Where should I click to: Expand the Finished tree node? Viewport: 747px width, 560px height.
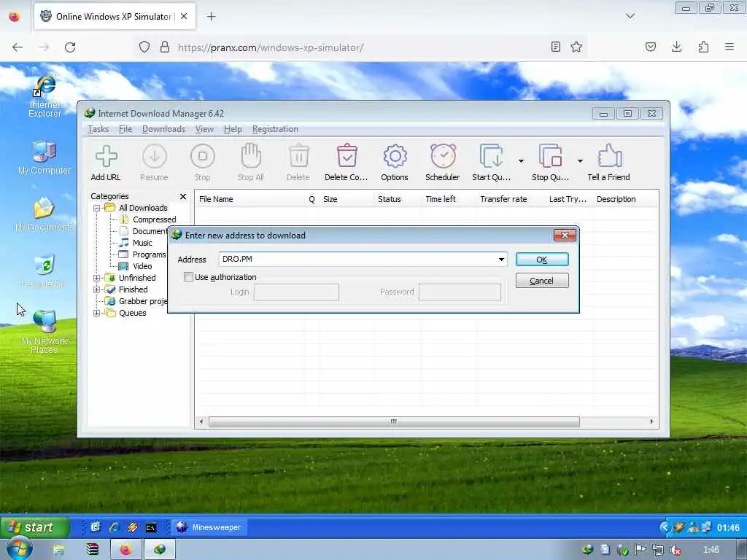97,289
